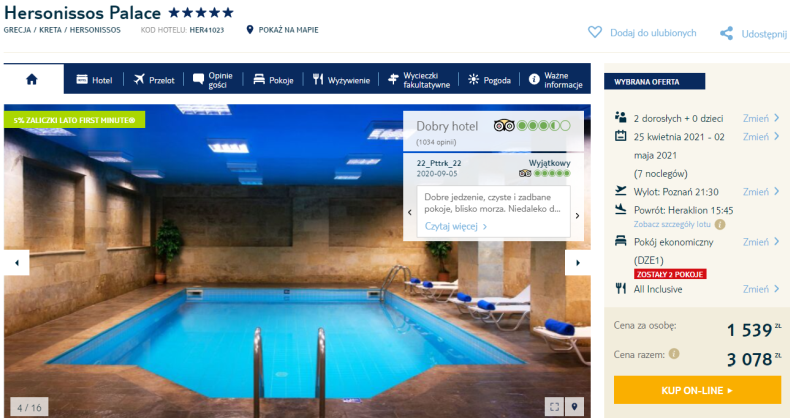Open fullscreen gallery view icon
Image resolution: width=790 pixels, height=418 pixels.
tap(555, 406)
